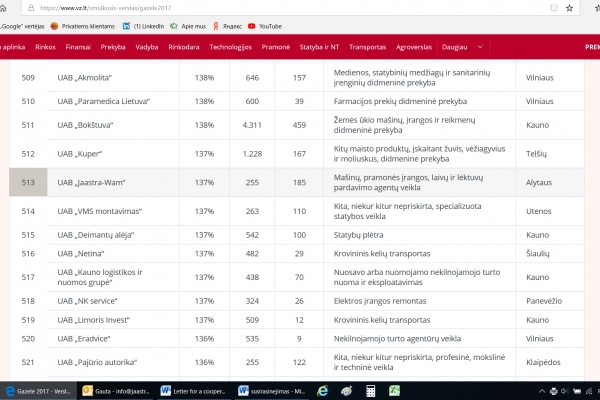Select company UAB „Kuper"

pyautogui.click(x=80, y=154)
